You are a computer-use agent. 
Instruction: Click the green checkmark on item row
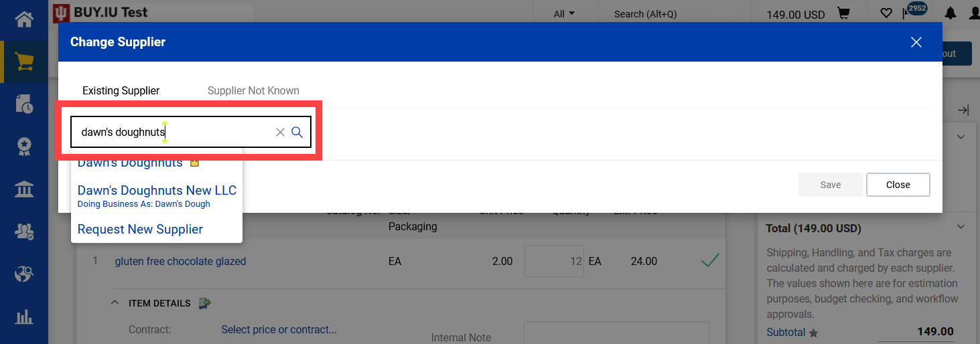pos(710,260)
